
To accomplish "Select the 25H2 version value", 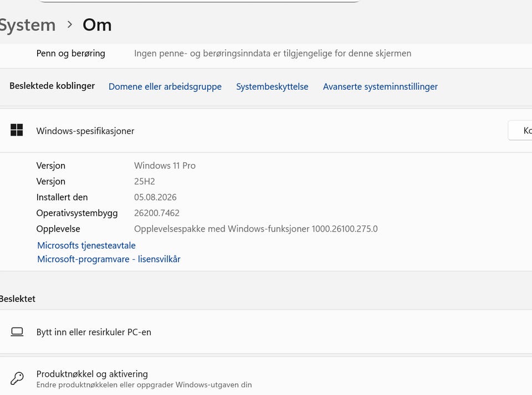I will 144,181.
